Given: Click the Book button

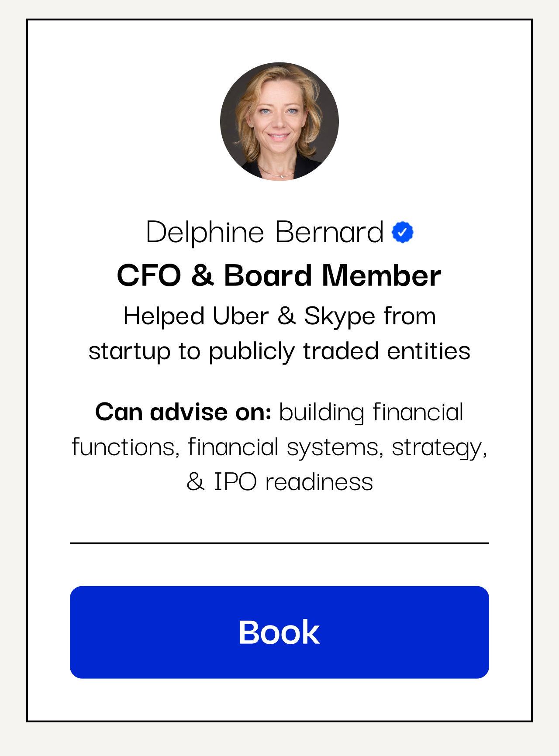Looking at the screenshot, I should pos(279,632).
